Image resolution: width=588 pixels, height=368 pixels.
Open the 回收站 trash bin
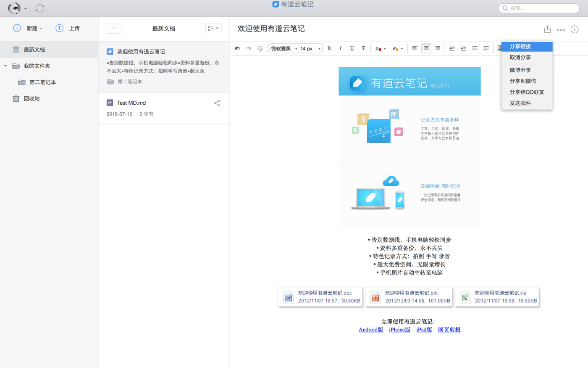[49, 98]
